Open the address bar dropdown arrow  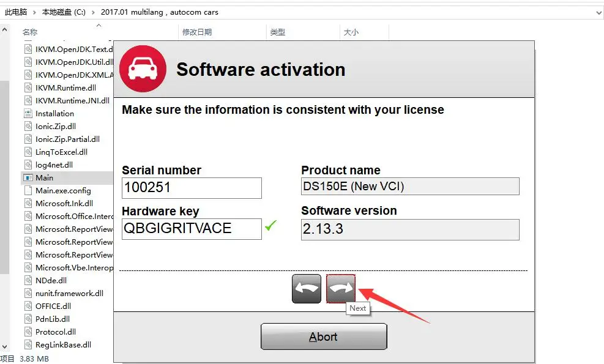point(598,12)
